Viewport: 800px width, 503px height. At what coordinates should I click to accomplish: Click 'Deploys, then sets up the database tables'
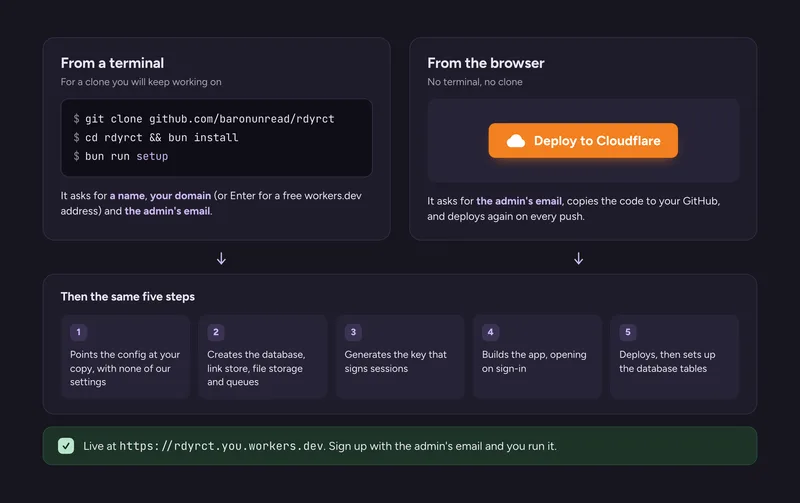pyautogui.click(x=667, y=361)
